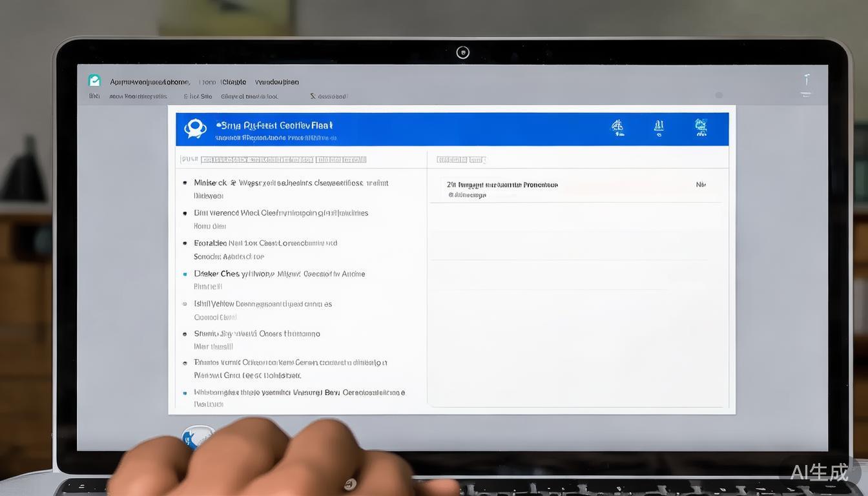Click the thin vertical icon at window's top right
This screenshot has width=868, height=496.
pyautogui.click(x=806, y=81)
